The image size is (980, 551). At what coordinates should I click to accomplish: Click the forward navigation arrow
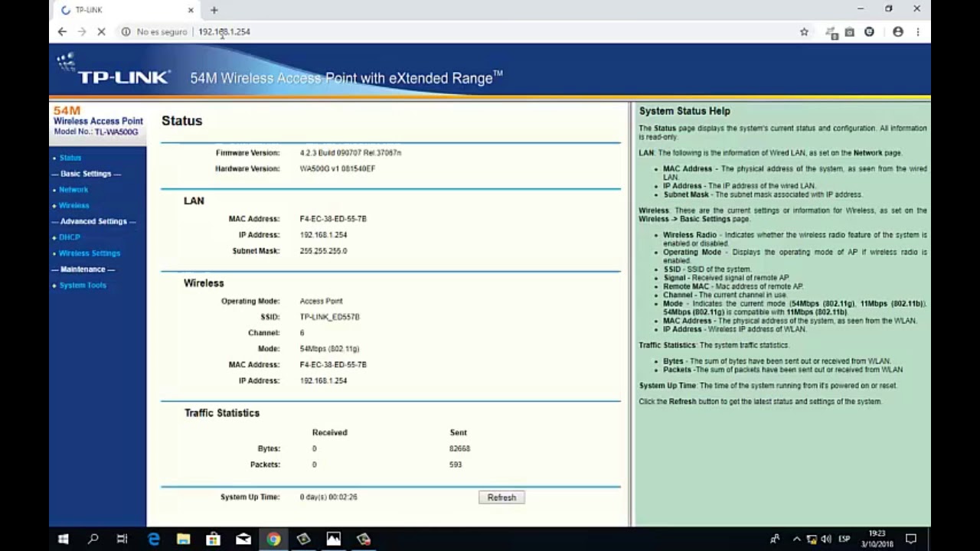tap(82, 31)
